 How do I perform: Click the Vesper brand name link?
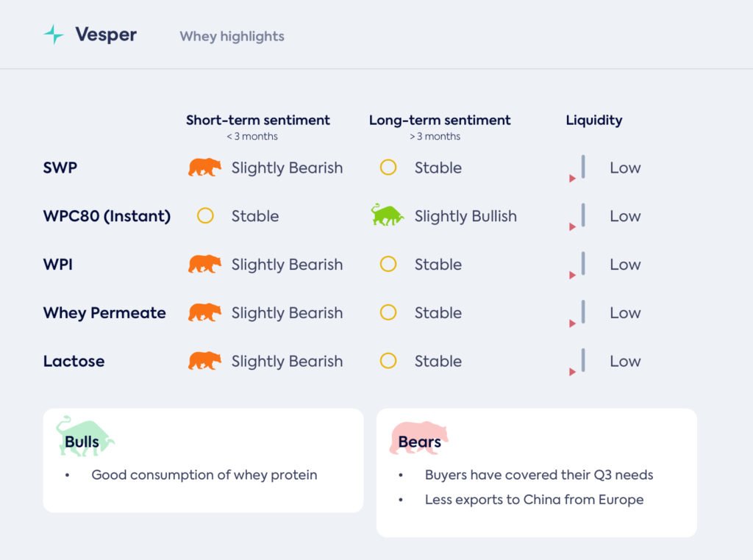point(106,35)
